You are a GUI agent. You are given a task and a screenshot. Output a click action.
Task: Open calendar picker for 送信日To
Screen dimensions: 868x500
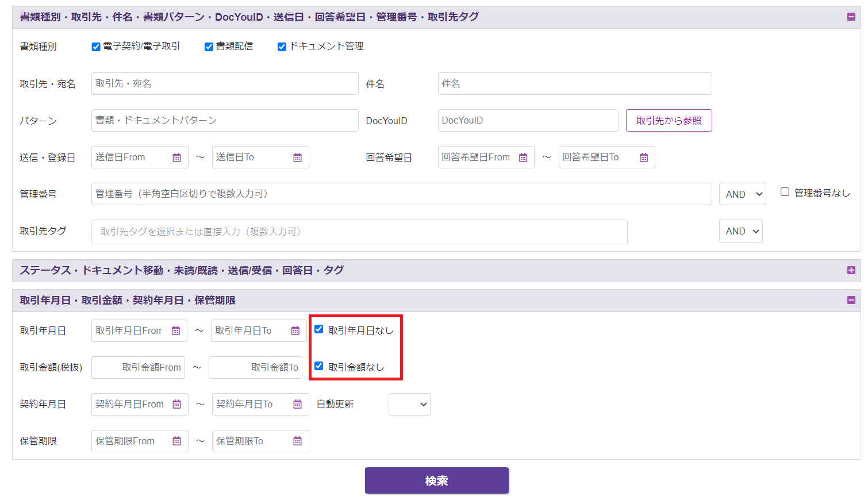[x=297, y=157]
